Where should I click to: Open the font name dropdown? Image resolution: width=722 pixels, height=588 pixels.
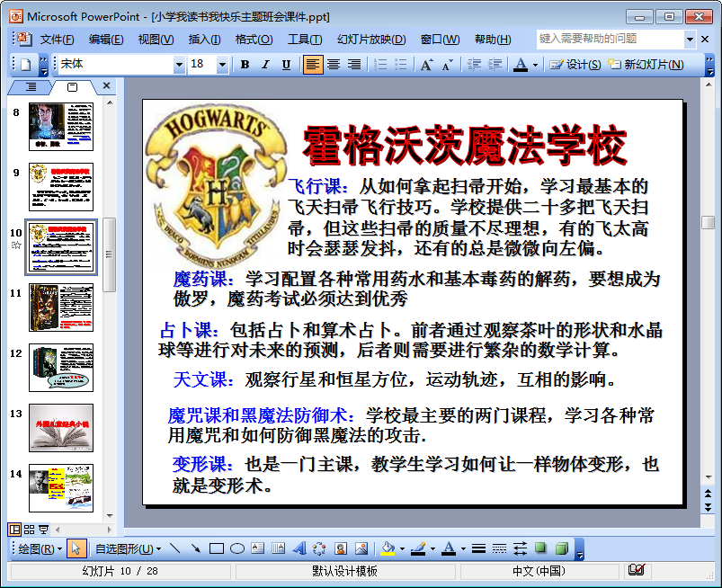coord(179,65)
